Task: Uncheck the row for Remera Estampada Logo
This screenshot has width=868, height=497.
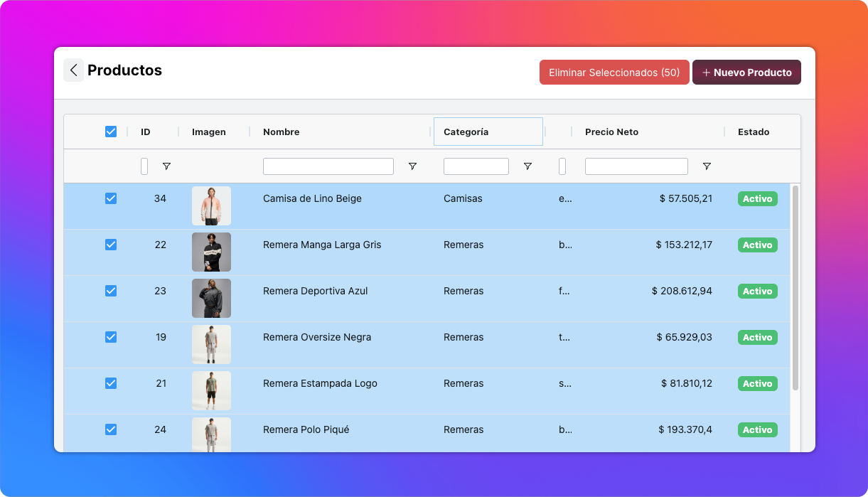Action: click(x=111, y=383)
